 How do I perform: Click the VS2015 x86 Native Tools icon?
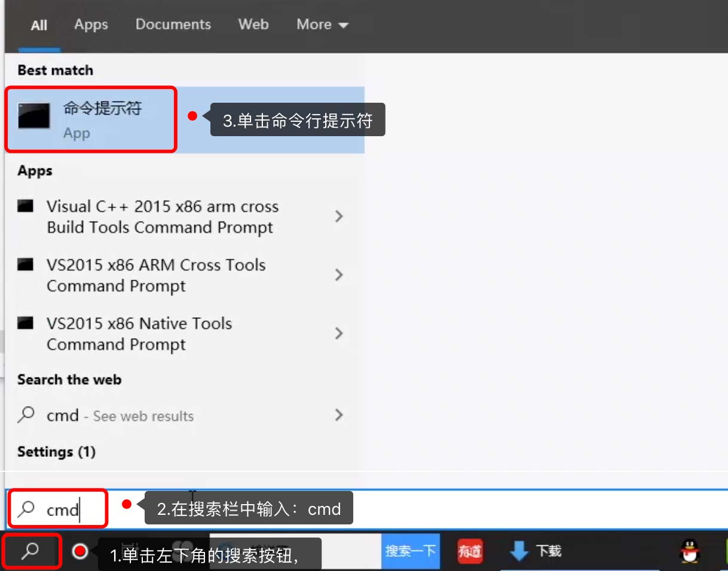pos(25,324)
